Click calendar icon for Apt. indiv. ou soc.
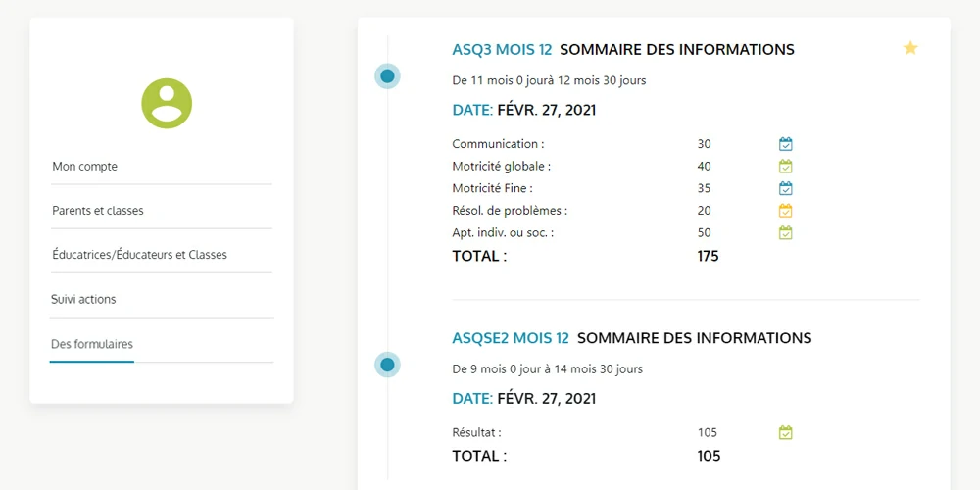Viewport: 980px width, 490px height. (786, 232)
